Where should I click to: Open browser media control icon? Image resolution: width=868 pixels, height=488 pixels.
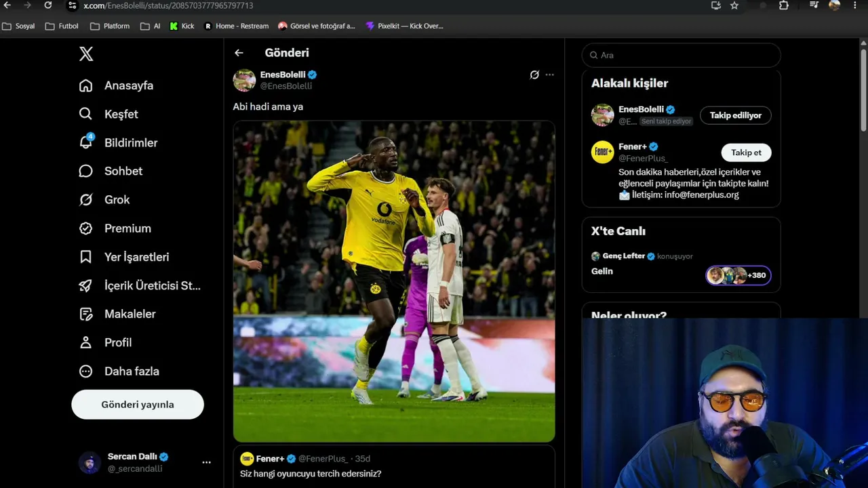[814, 5]
